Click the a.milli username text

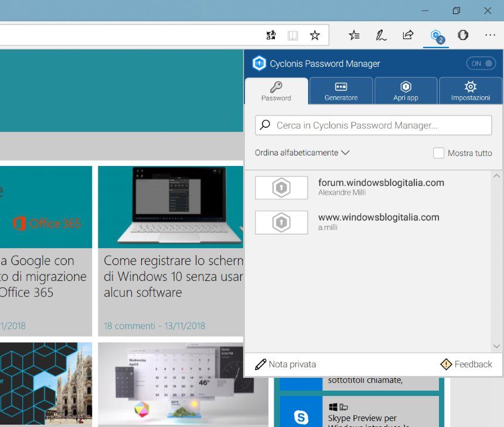[328, 227]
